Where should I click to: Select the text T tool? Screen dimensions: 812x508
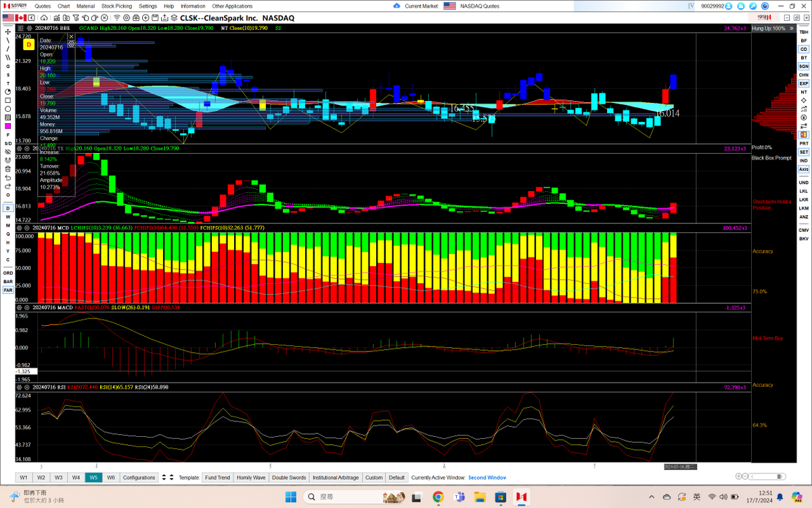[x=8, y=83]
